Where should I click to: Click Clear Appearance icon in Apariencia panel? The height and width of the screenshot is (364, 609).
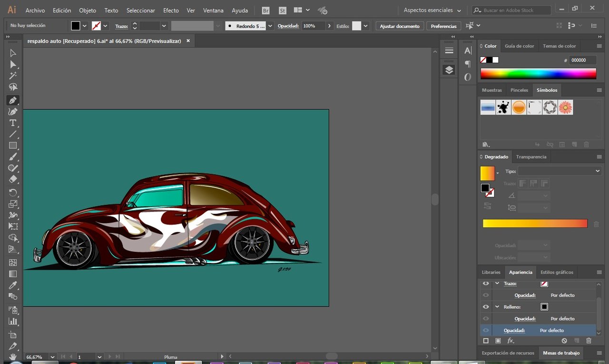tap(564, 341)
